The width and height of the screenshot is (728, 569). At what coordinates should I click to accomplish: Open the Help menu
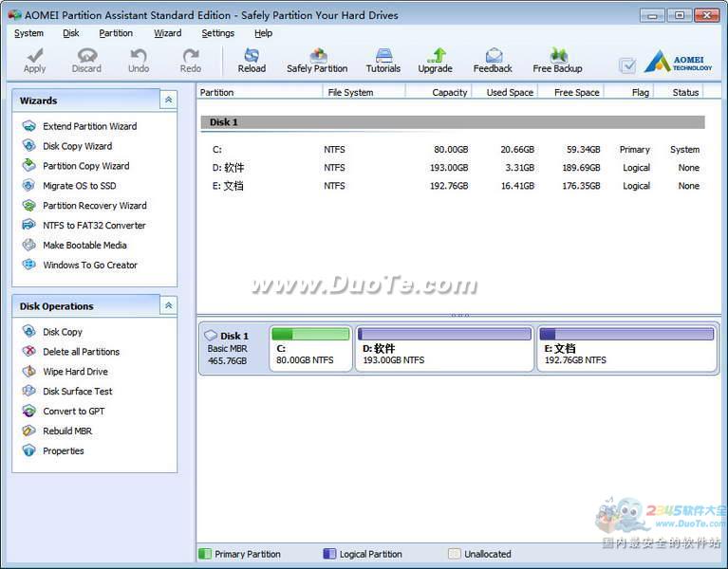tap(263, 33)
